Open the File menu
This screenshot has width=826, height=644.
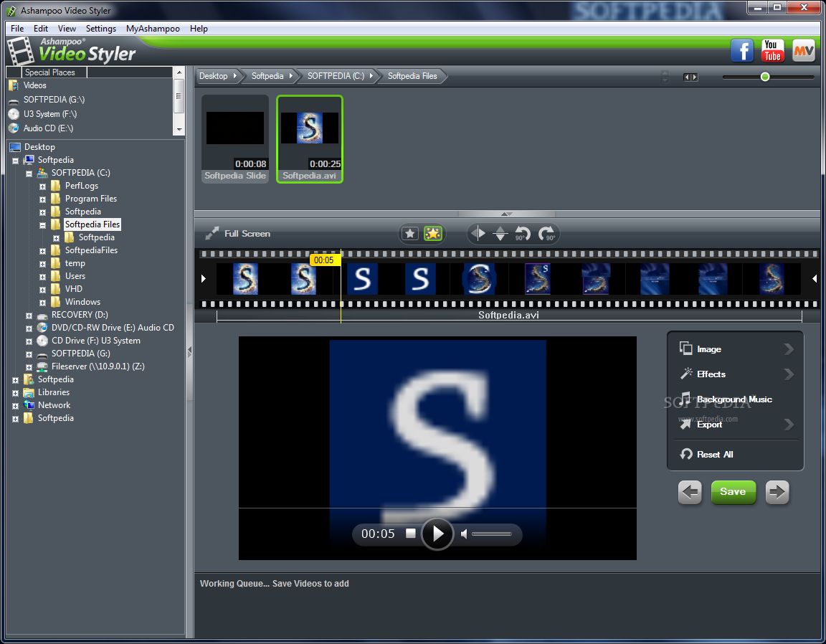point(17,29)
